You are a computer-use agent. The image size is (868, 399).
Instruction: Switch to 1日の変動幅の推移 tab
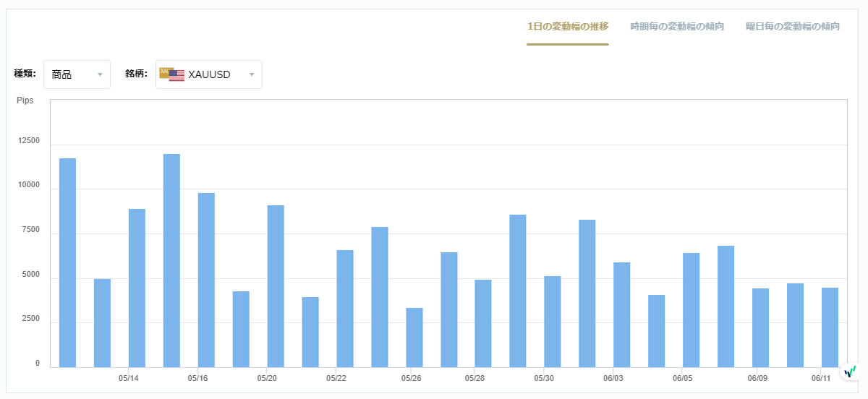click(x=568, y=26)
